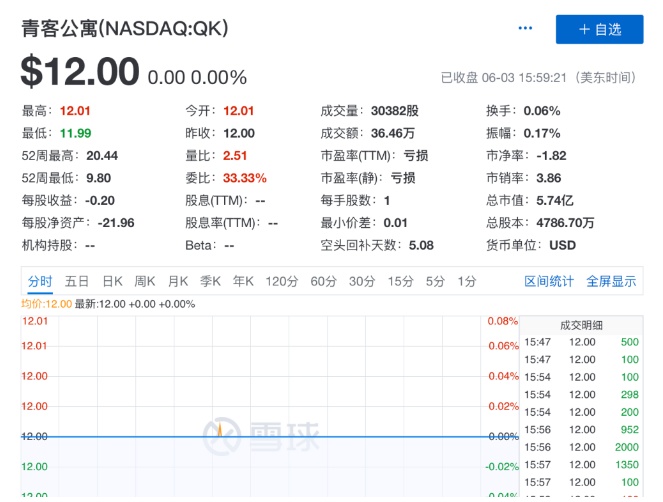Open the 周K candlestick view
Image resolution: width=663 pixels, height=502 pixels.
145,281
